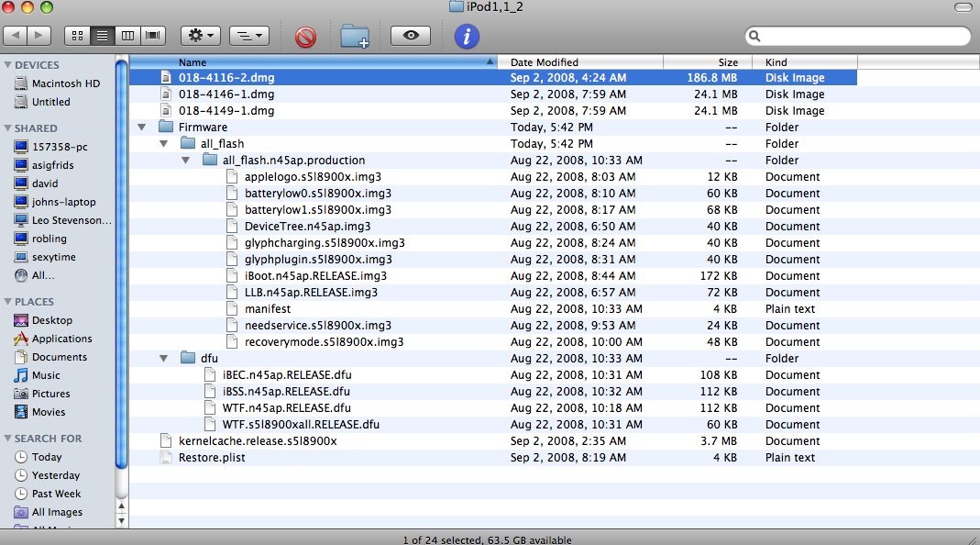The height and width of the screenshot is (545, 980).
Task: Sort by Name column header
Action: tap(314, 62)
